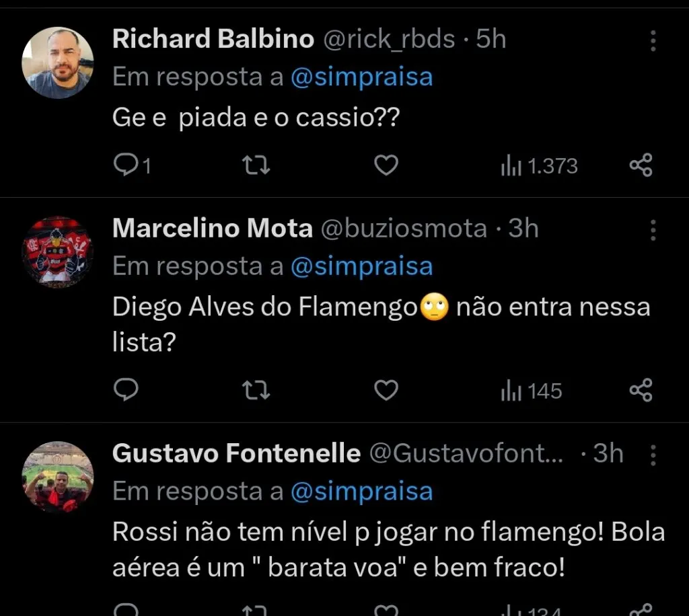Screen dimensions: 689x616
Task: Like Richard Balbino's tweet
Action: [x=385, y=165]
